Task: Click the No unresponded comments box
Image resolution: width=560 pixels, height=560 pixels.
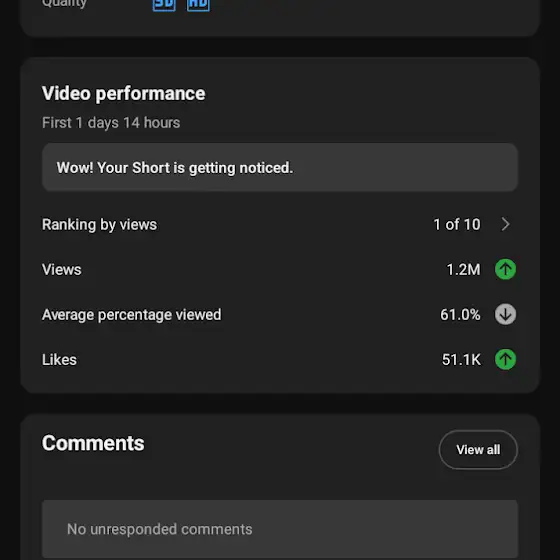Action: click(280, 529)
